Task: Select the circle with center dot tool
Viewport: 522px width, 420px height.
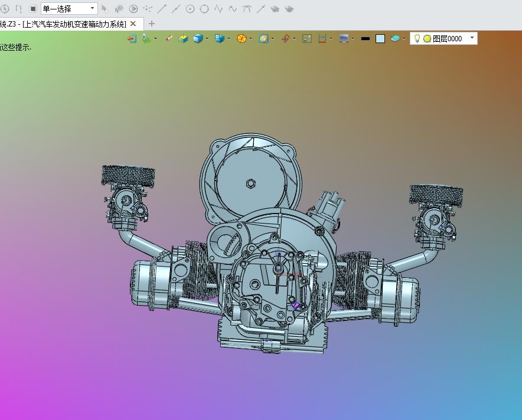Action: [190, 9]
